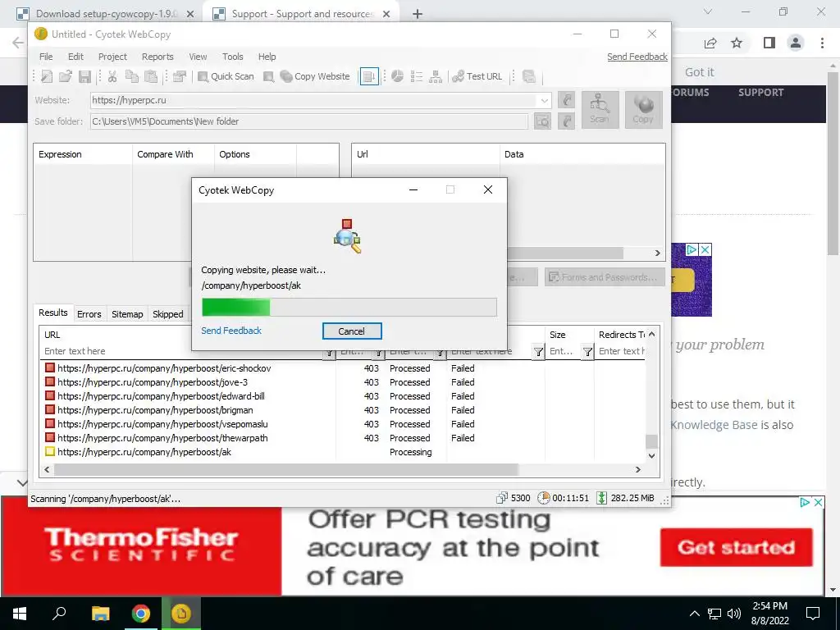Click the link icon beside Website field
This screenshot has height=630, width=840.
(x=566, y=100)
